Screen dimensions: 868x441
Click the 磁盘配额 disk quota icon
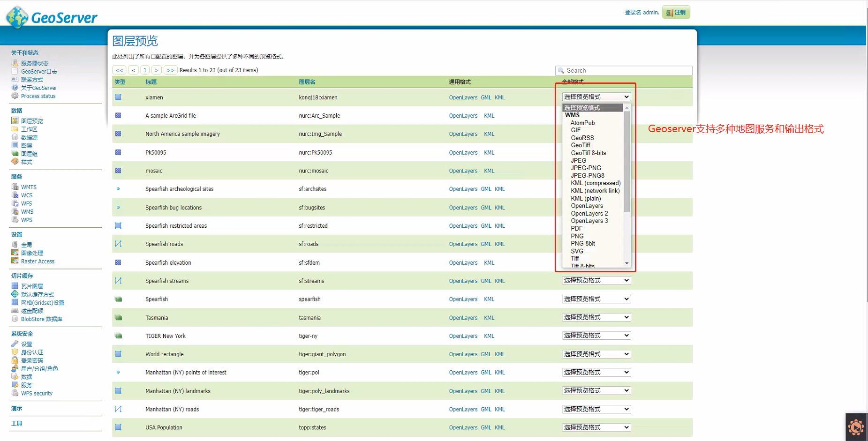[x=15, y=310]
